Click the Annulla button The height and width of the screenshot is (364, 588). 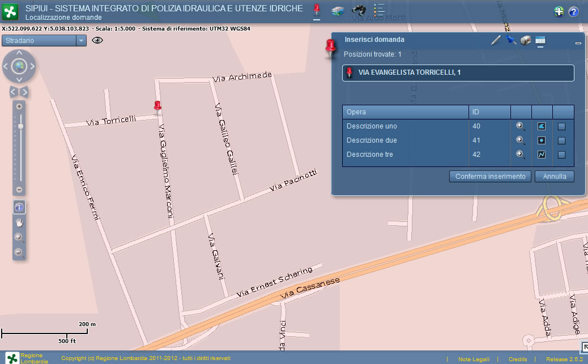[x=554, y=177]
